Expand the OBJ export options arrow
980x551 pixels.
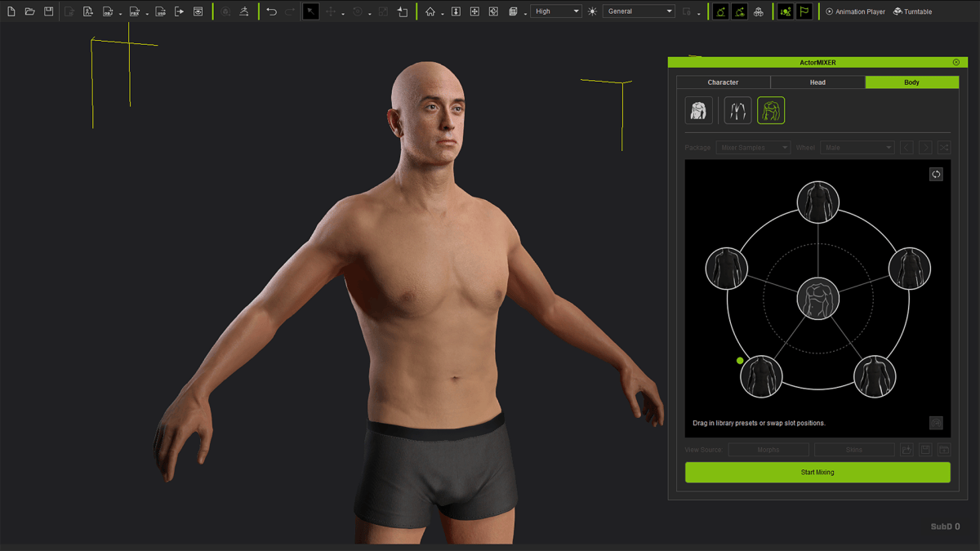pyautogui.click(x=120, y=14)
